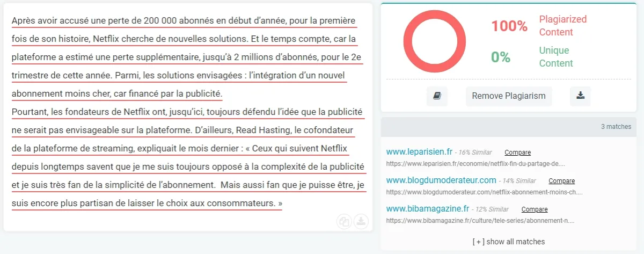Click the full blogdumoderateur.com netflix URL

[x=485, y=191]
